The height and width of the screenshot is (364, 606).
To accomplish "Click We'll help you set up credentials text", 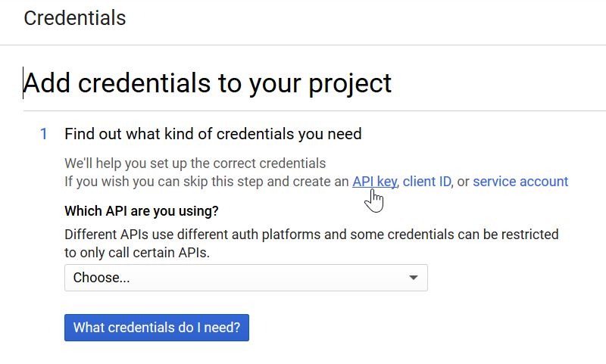I will point(195,163).
